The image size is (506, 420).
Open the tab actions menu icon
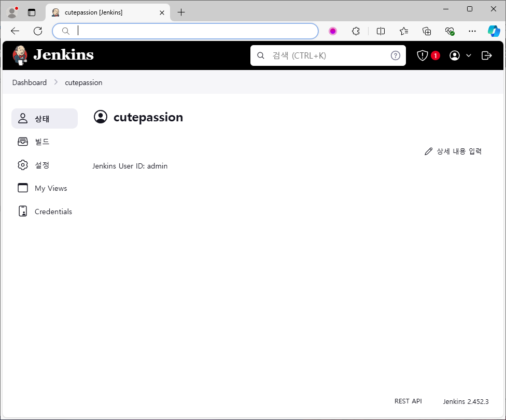(x=32, y=12)
